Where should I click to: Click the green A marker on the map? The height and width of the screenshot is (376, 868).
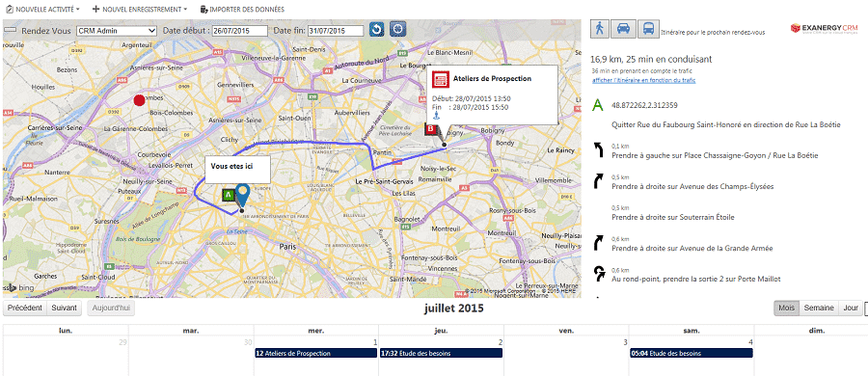coord(228,195)
